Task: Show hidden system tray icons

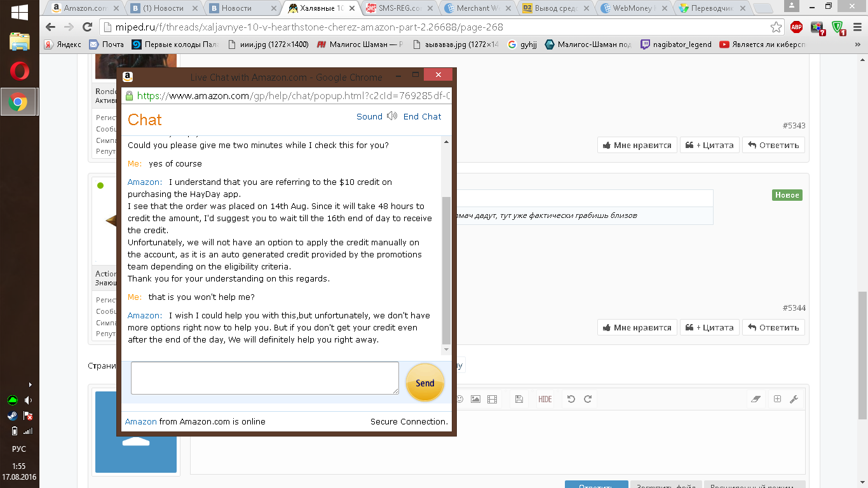Action: 31,384
